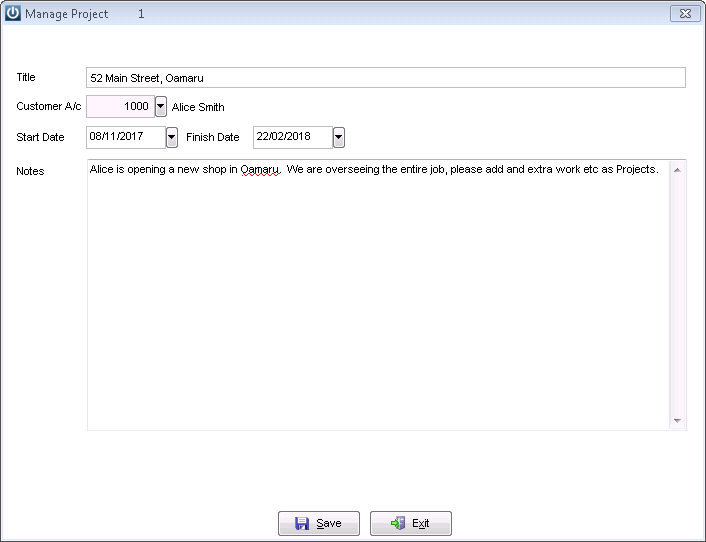Viewport: 706px width, 542px height.
Task: Click the Manage Project title text
Action: (x=67, y=14)
